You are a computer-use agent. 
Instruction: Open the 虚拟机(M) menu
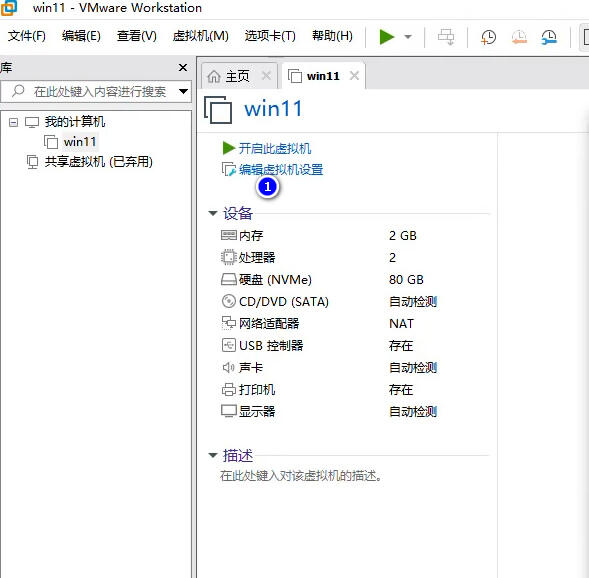pyautogui.click(x=201, y=36)
